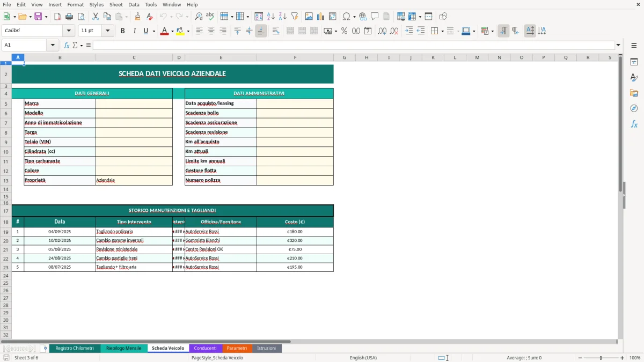Image resolution: width=644 pixels, height=362 pixels.
Task: Open the Data menu
Action: coord(134,4)
